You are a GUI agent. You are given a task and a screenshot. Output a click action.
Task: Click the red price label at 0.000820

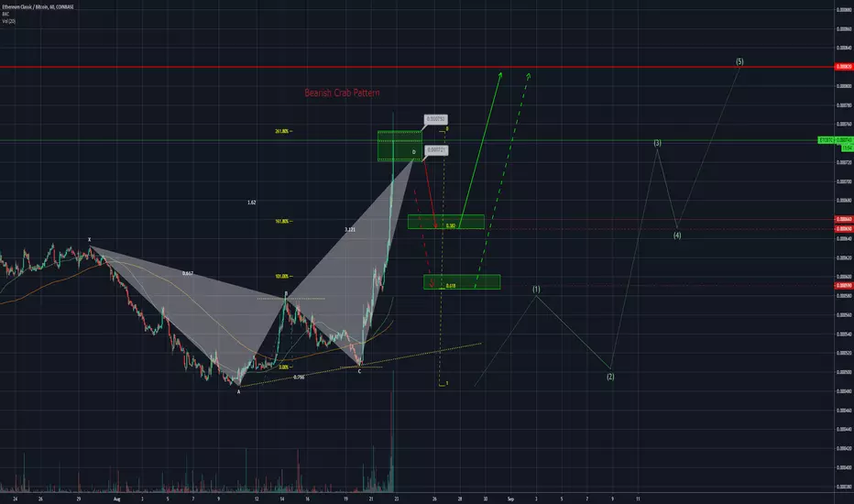point(844,67)
